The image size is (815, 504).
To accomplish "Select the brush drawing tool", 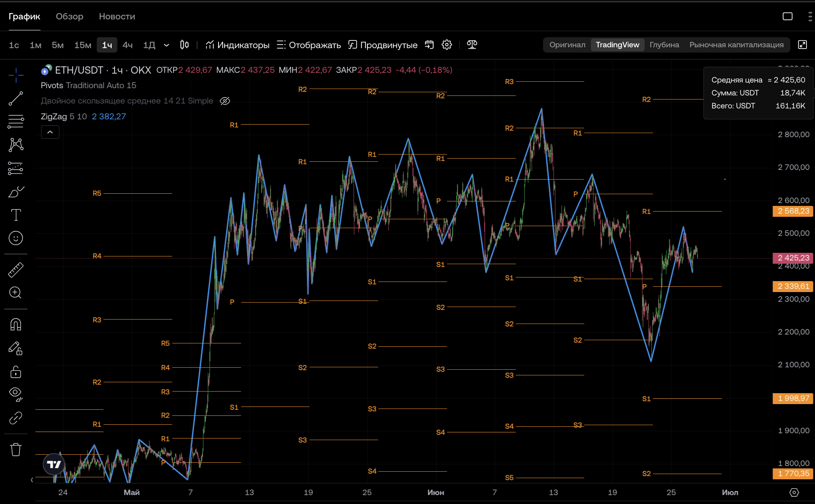I will click(x=16, y=192).
